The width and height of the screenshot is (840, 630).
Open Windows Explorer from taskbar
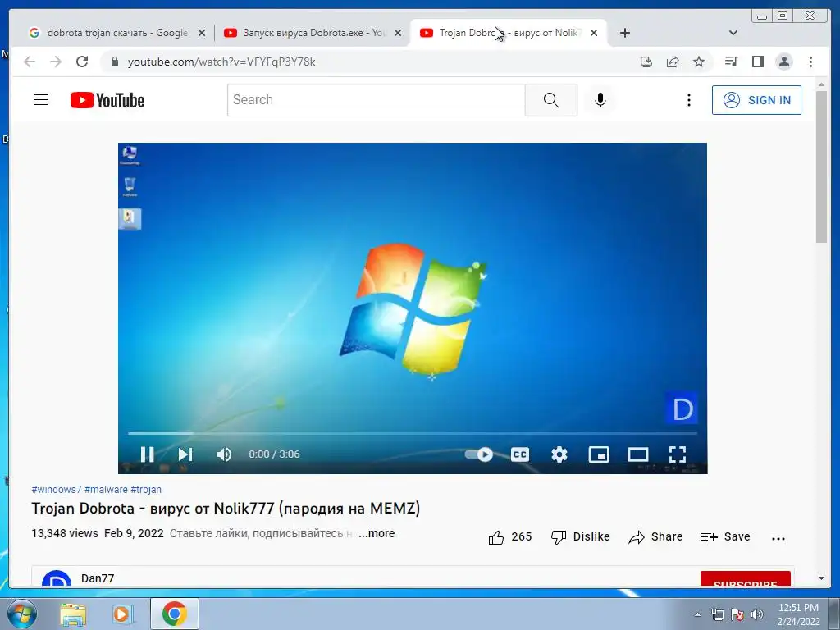point(73,614)
